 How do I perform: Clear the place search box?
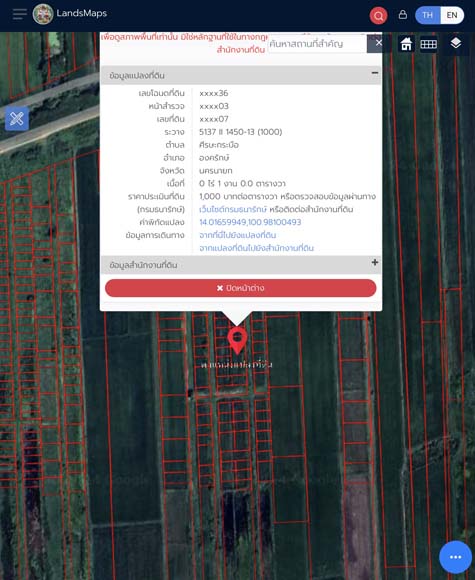(378, 43)
